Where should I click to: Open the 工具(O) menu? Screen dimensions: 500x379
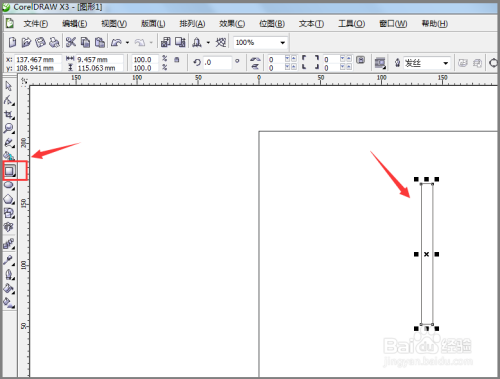tap(352, 24)
